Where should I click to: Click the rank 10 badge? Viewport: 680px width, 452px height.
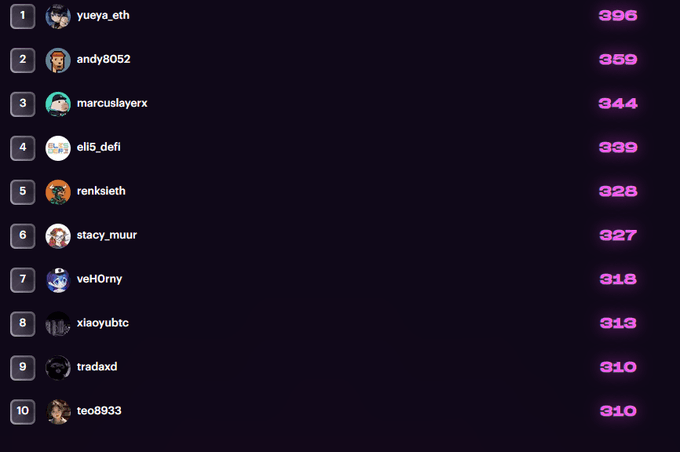pos(23,411)
